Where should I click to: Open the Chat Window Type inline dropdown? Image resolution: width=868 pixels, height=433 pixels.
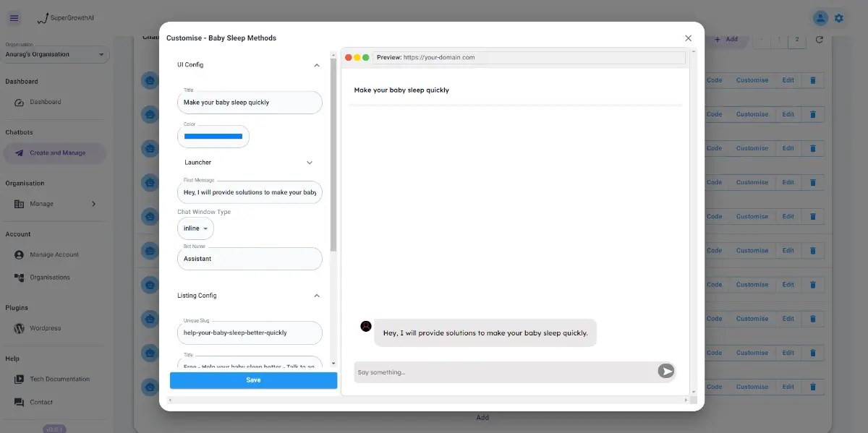195,228
